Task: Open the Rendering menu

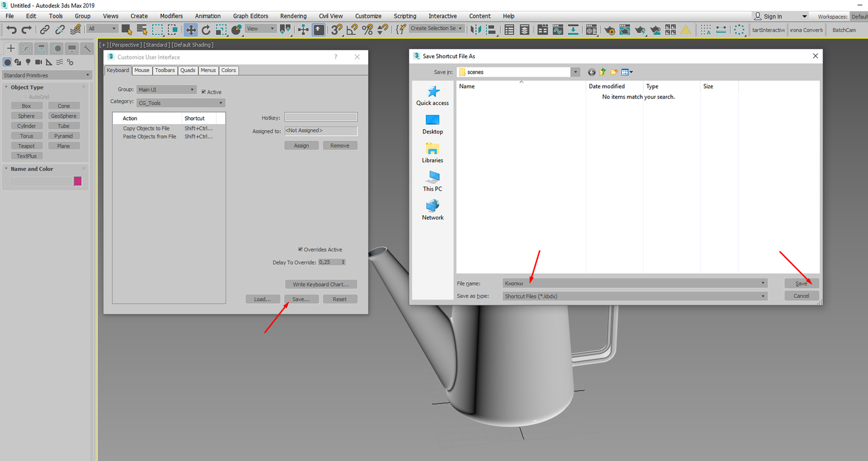Action: pyautogui.click(x=293, y=16)
